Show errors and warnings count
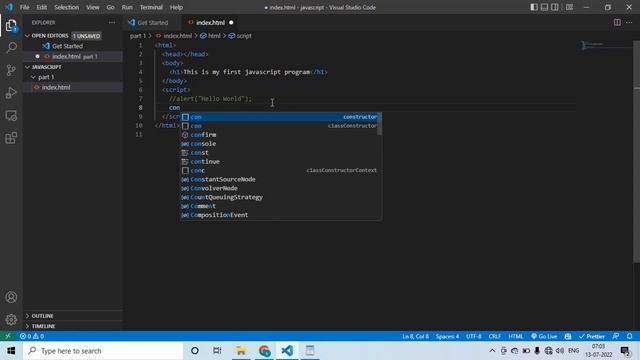This screenshot has height=360, width=640. tap(32, 336)
